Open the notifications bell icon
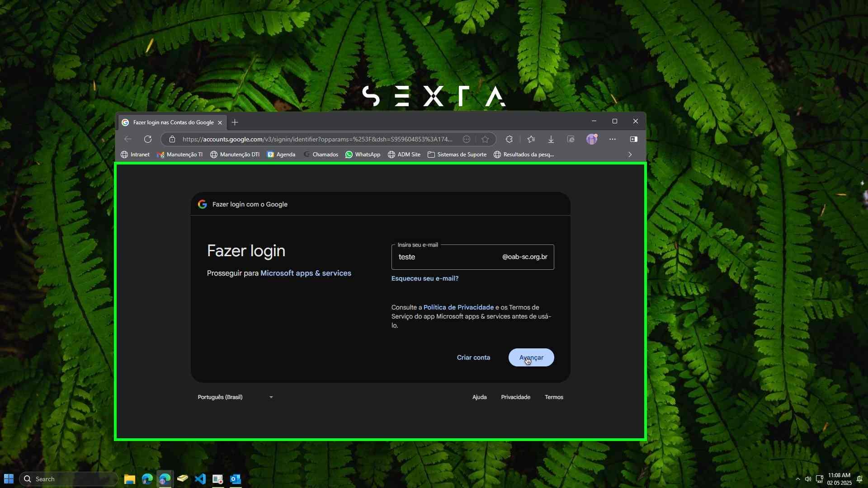Image resolution: width=868 pixels, height=488 pixels. point(860,479)
